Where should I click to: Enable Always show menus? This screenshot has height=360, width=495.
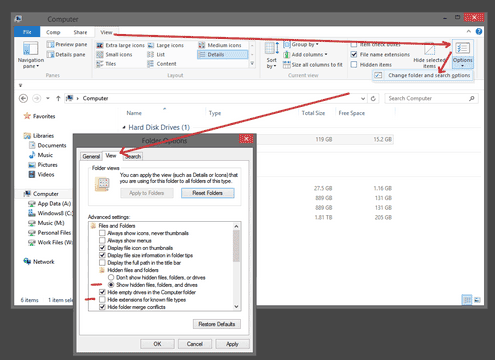point(102,240)
